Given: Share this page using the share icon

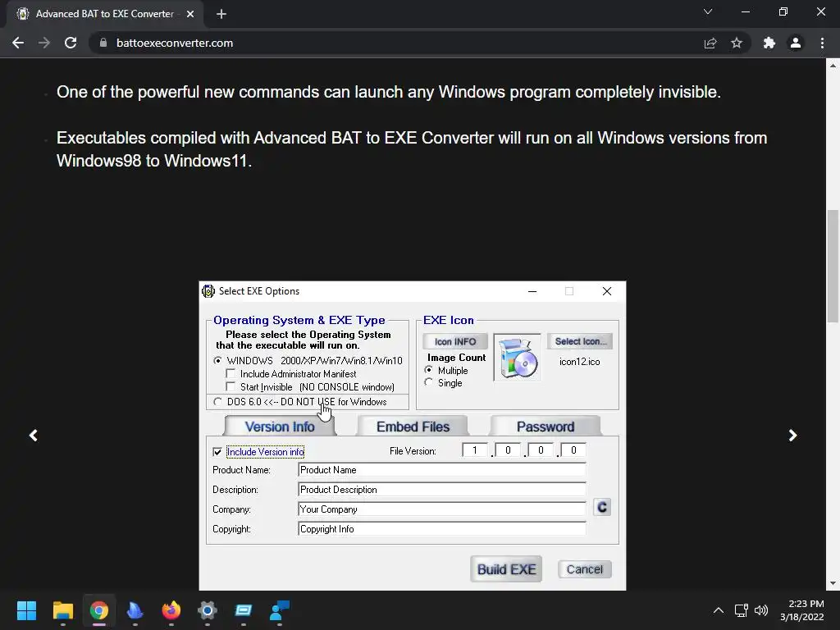Looking at the screenshot, I should coord(710,43).
